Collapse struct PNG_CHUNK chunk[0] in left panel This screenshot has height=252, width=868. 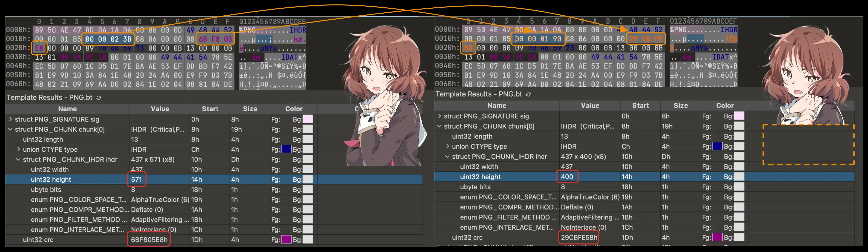click(10, 129)
